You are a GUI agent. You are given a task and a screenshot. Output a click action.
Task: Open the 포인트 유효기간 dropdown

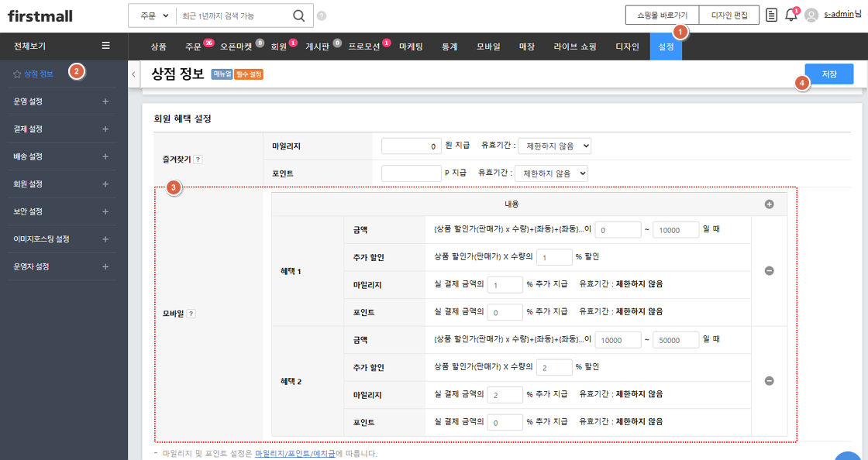pos(551,173)
